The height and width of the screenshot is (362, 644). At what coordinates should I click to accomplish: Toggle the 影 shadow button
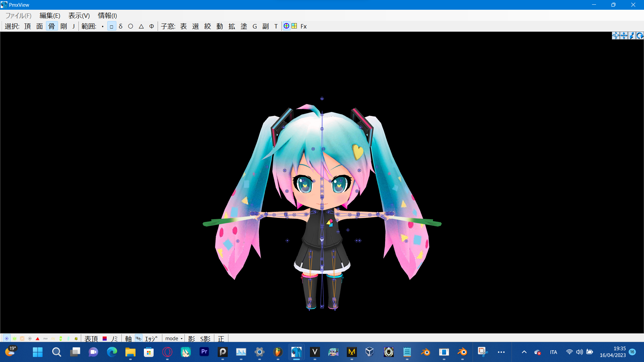coord(192,339)
